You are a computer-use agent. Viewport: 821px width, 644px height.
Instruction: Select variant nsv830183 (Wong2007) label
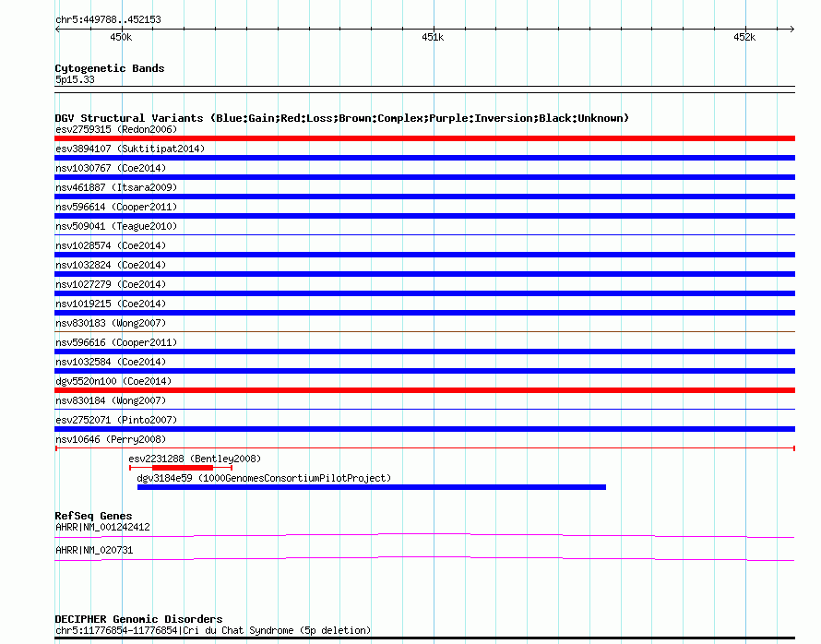(x=111, y=323)
